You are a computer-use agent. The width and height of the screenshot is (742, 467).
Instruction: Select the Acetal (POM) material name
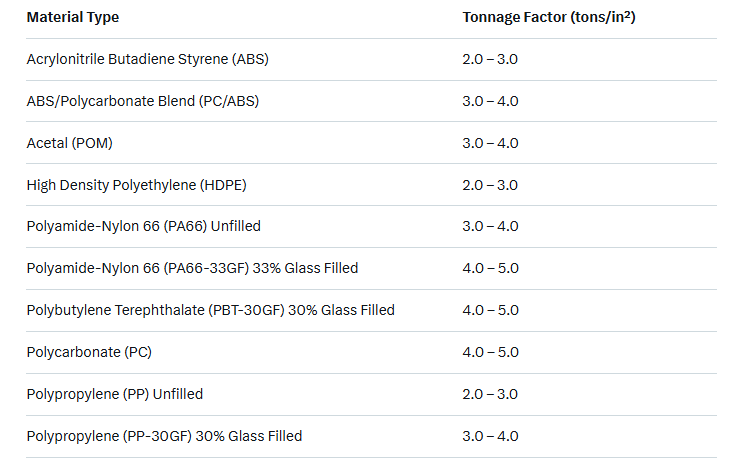point(70,143)
